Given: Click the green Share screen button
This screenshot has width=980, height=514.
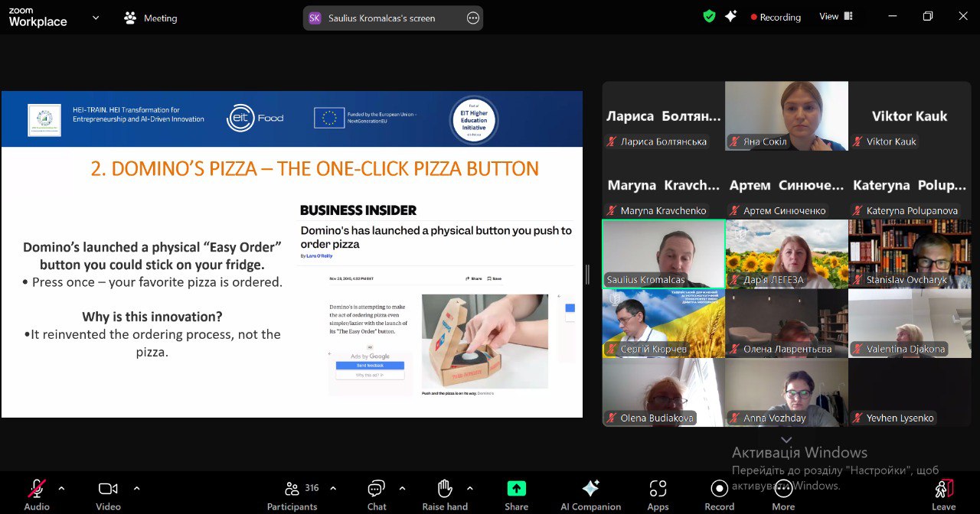Looking at the screenshot, I should [517, 494].
